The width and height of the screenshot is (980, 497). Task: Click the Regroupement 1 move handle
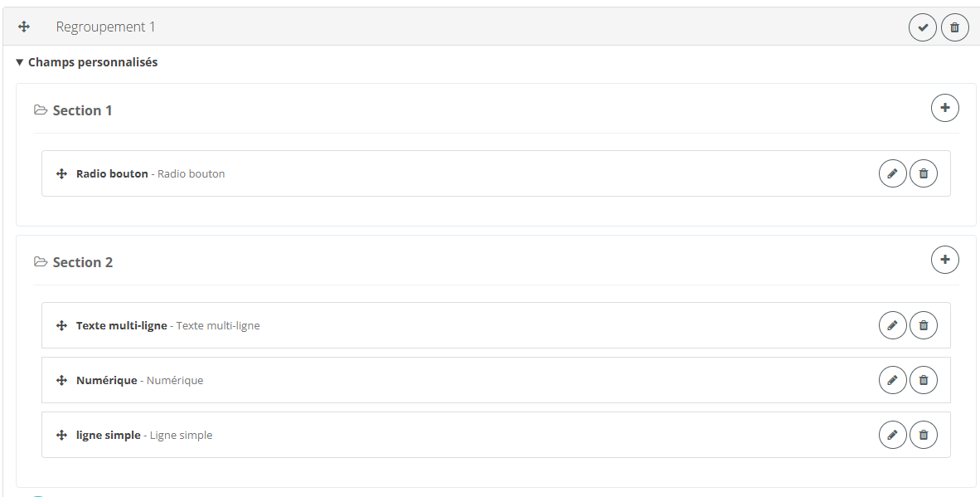click(24, 27)
